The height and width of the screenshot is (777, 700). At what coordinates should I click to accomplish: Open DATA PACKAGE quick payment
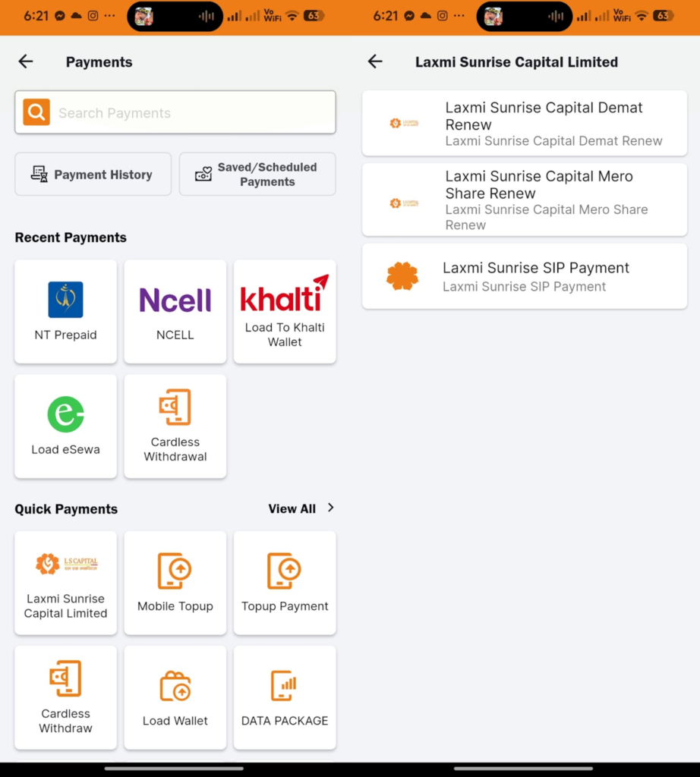(x=285, y=698)
